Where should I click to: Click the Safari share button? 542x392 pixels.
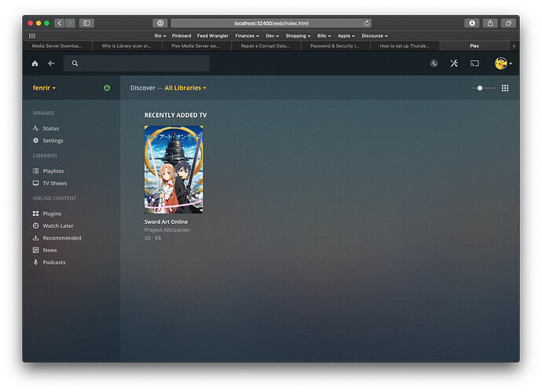(490, 23)
